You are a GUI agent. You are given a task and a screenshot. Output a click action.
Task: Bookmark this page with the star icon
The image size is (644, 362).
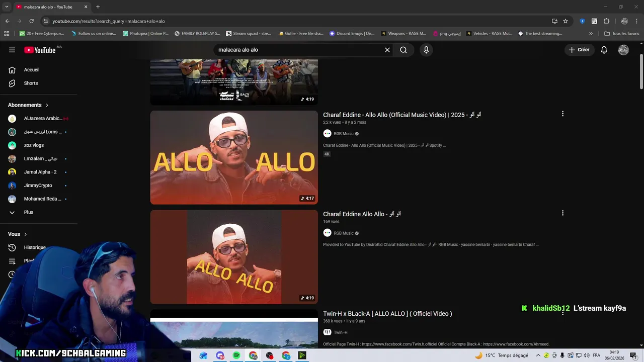[566, 21]
